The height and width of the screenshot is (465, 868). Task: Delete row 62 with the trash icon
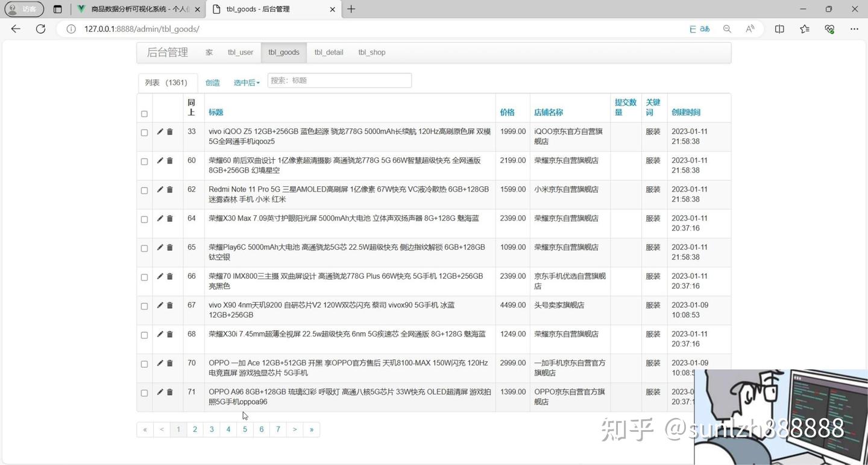point(170,189)
